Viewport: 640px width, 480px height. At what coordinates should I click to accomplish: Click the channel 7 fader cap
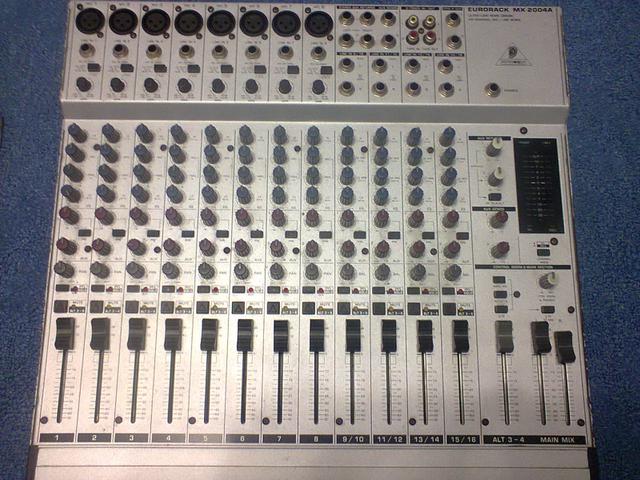[x=281, y=335]
